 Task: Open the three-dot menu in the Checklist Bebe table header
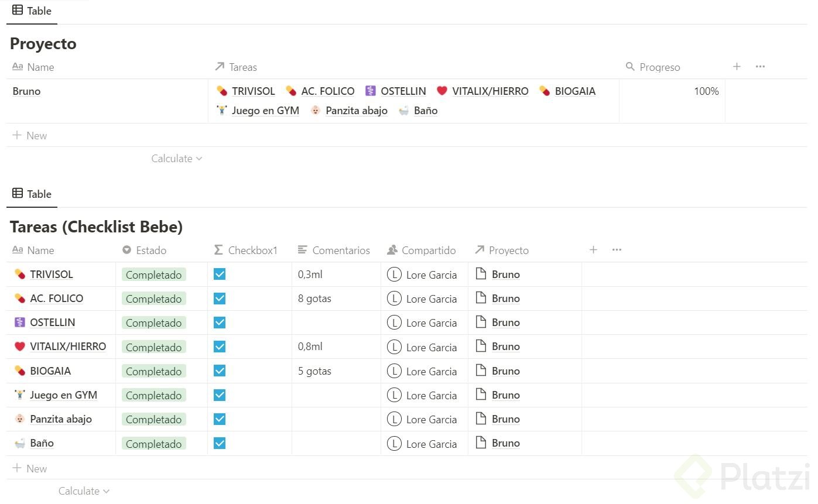pos(617,250)
